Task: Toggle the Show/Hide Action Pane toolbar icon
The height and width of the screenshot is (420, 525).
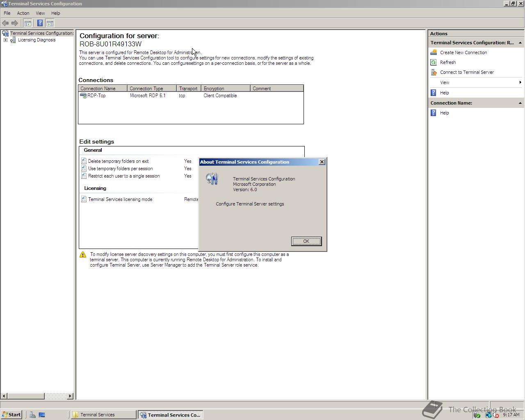Action: pos(50,23)
